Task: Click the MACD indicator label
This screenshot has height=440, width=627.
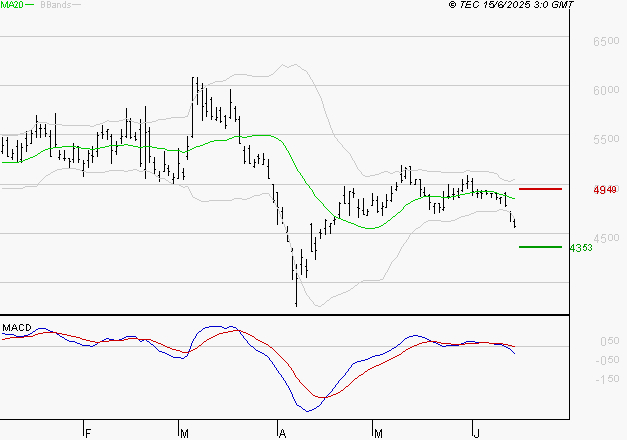Action: (x=17, y=327)
